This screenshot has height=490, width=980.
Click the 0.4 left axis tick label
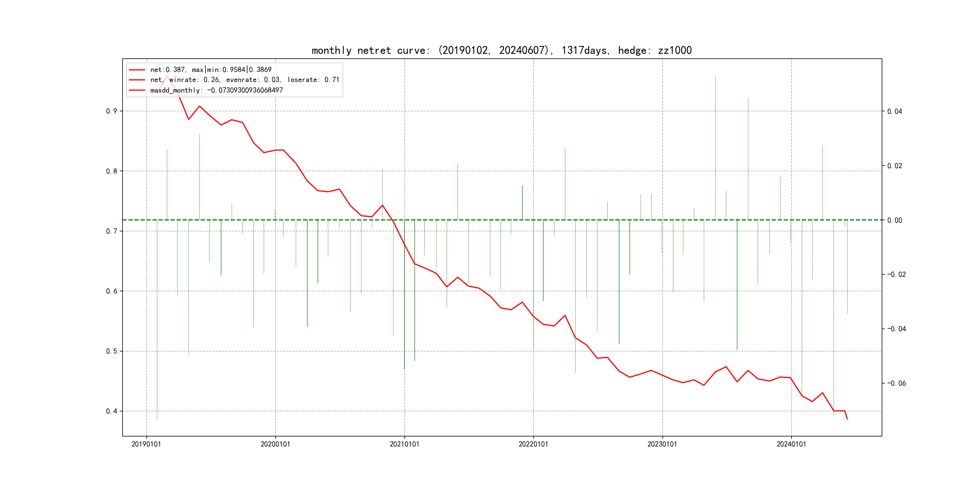pyautogui.click(x=112, y=411)
